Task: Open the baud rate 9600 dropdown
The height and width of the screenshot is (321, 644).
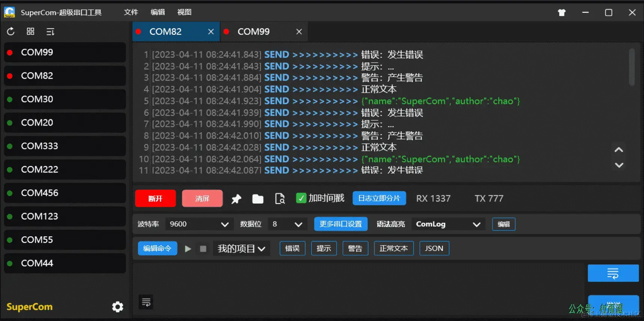Action: [x=200, y=224]
